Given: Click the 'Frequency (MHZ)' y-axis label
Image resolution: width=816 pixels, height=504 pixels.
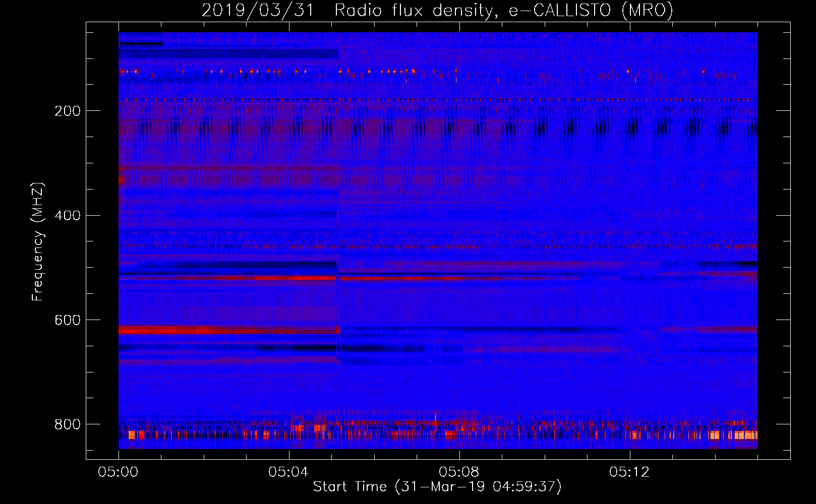Looking at the screenshot, I should pyautogui.click(x=38, y=241).
